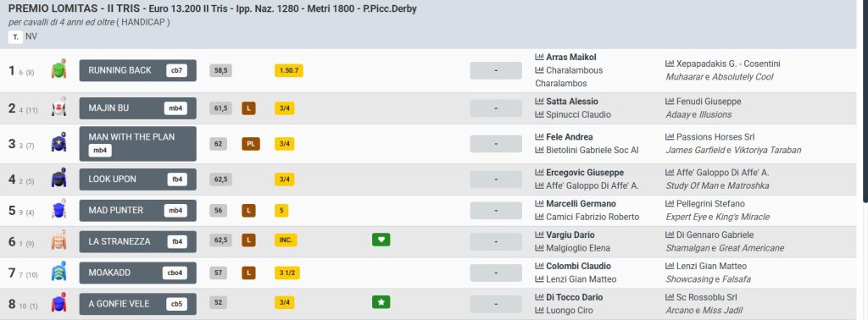Image resolution: width=868 pixels, height=320 pixels.
Task: Click the red and blue silks for A Gonfie Vele
Action: [x=58, y=303]
